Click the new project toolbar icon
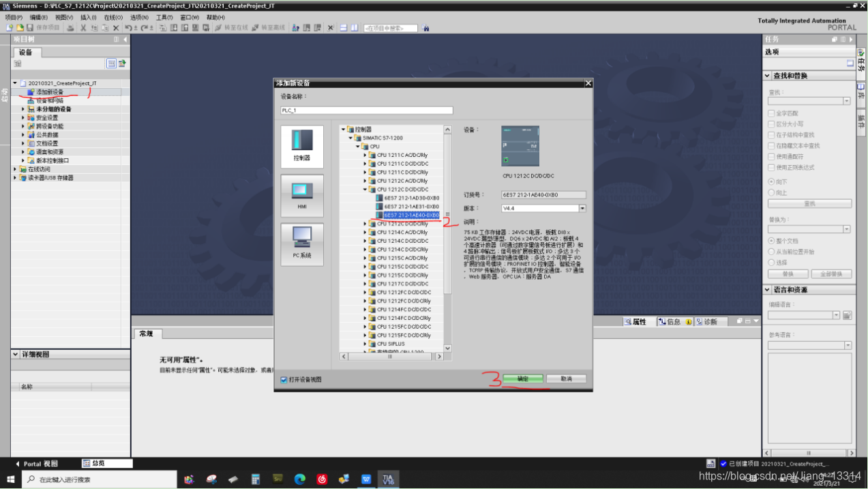 [10, 27]
